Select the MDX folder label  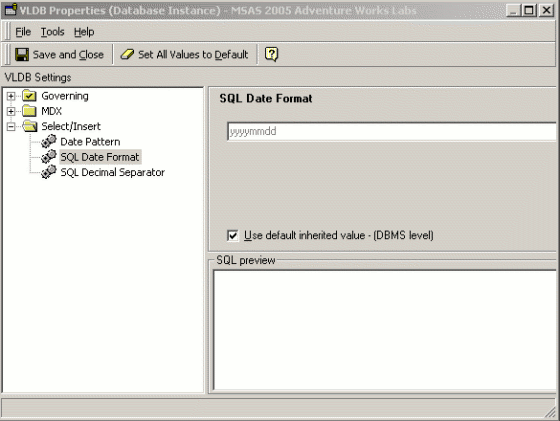point(51,111)
